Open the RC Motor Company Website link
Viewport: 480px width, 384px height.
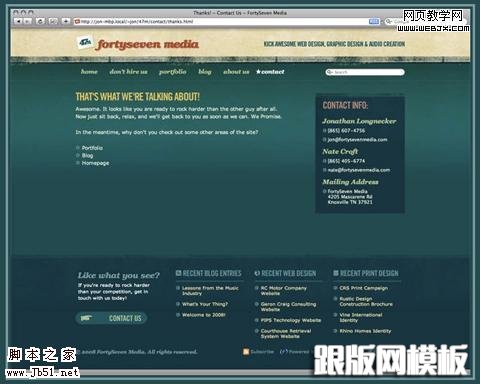coord(284,291)
